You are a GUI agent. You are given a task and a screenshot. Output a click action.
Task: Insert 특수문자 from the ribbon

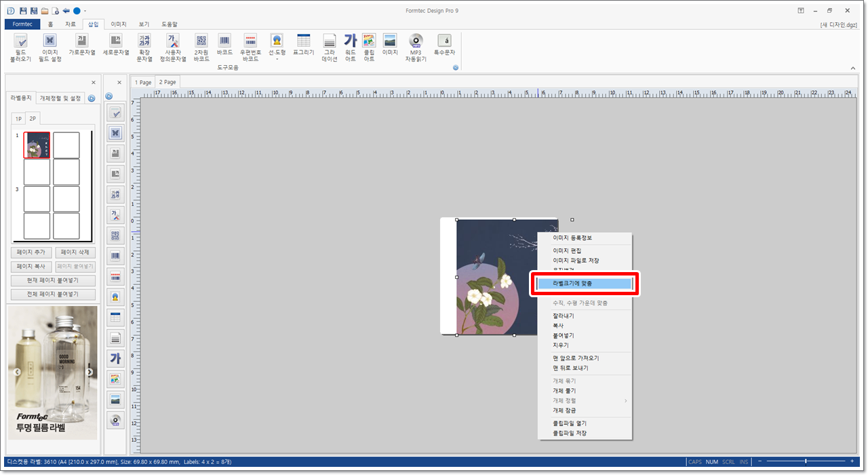coord(444,44)
